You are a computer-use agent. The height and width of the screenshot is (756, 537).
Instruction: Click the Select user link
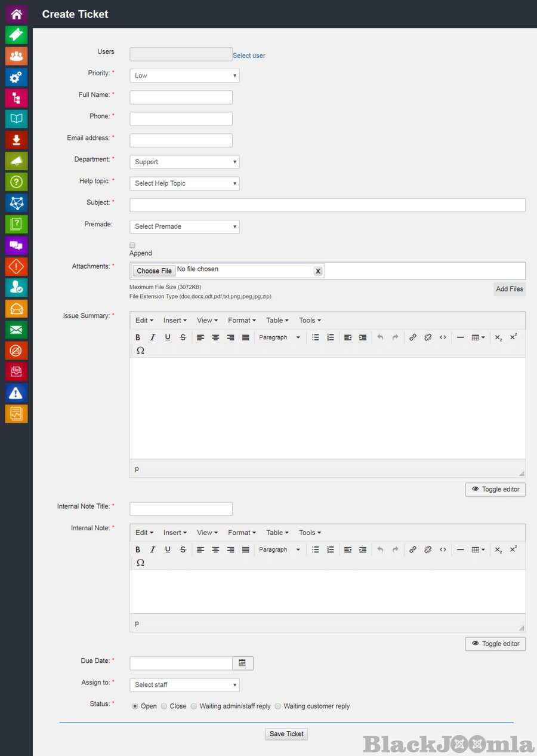pyautogui.click(x=249, y=56)
